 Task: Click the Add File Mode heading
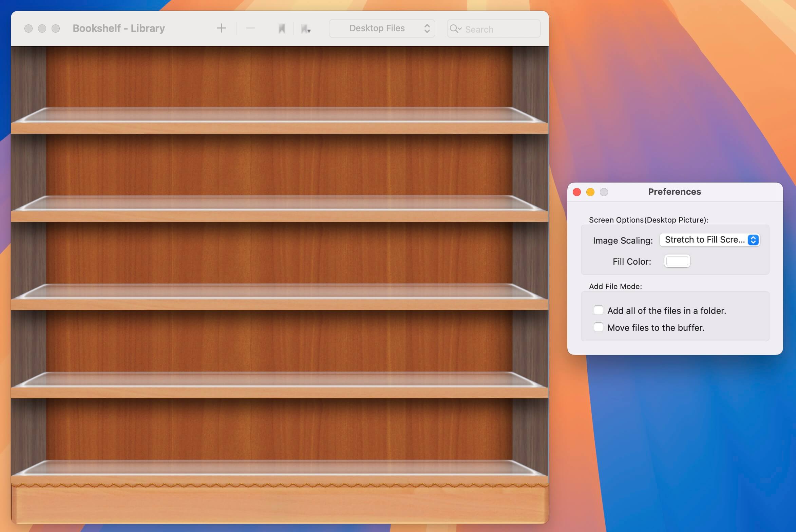coord(615,286)
